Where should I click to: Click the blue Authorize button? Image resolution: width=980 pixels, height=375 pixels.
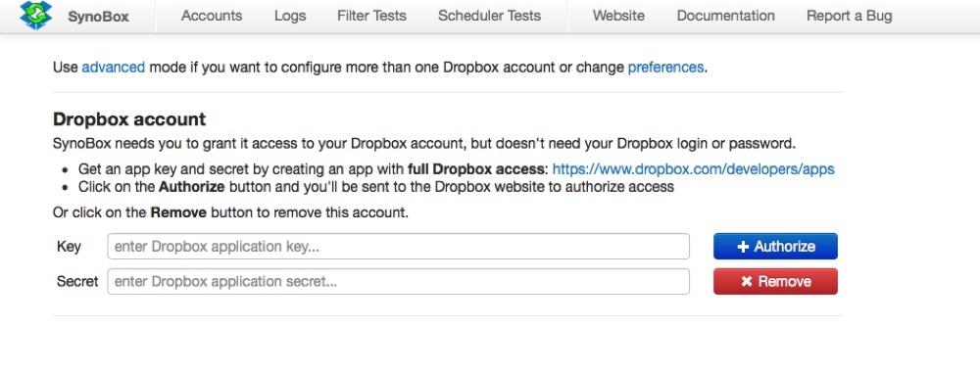click(x=775, y=247)
